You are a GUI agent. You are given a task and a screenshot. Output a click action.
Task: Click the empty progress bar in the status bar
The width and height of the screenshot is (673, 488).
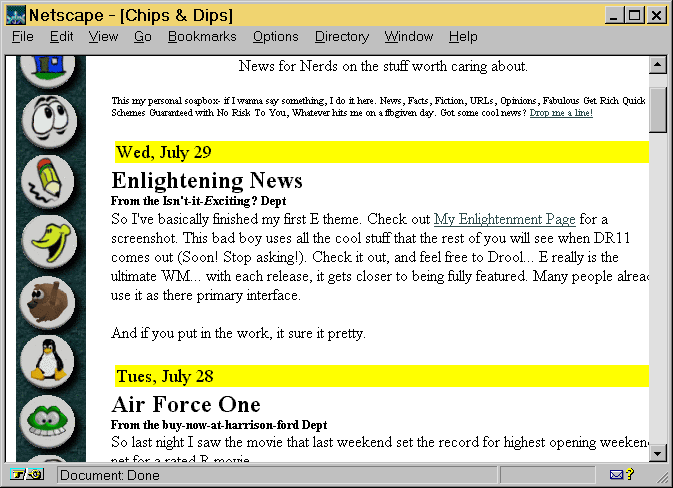[547, 475]
